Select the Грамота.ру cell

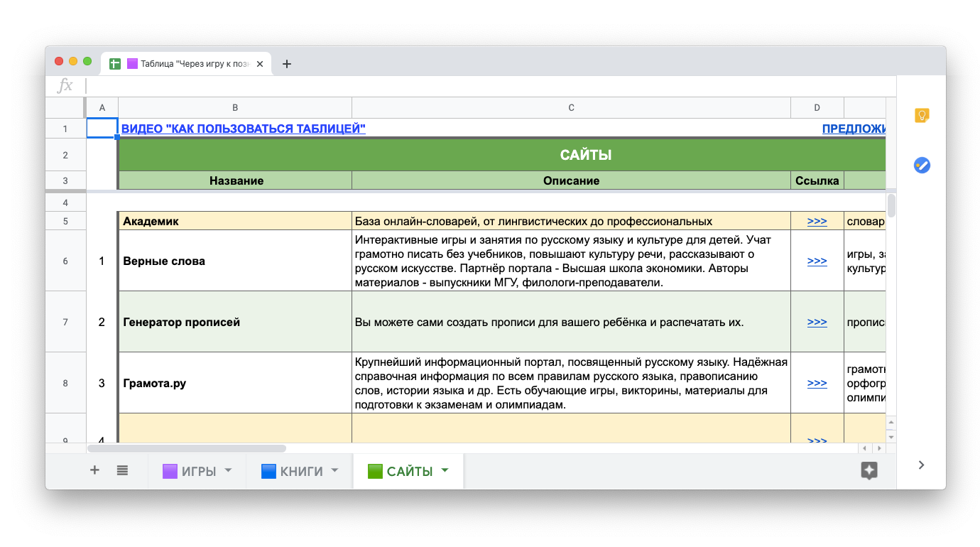[x=235, y=383]
